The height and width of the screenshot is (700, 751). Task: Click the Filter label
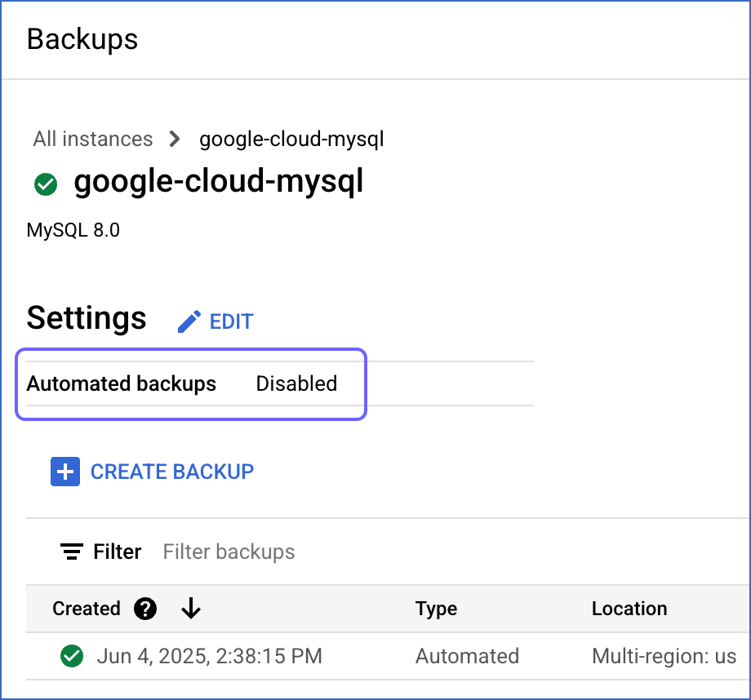(118, 552)
